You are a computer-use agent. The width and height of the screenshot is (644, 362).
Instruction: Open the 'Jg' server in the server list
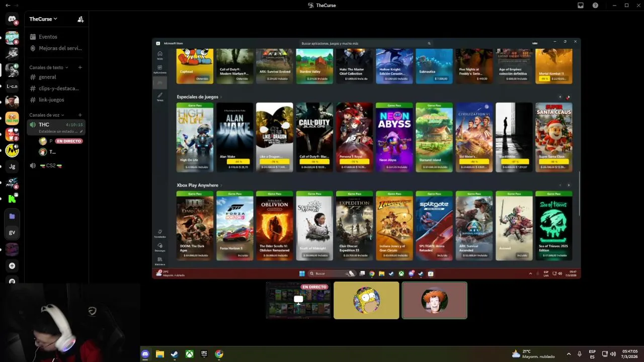click(12, 166)
